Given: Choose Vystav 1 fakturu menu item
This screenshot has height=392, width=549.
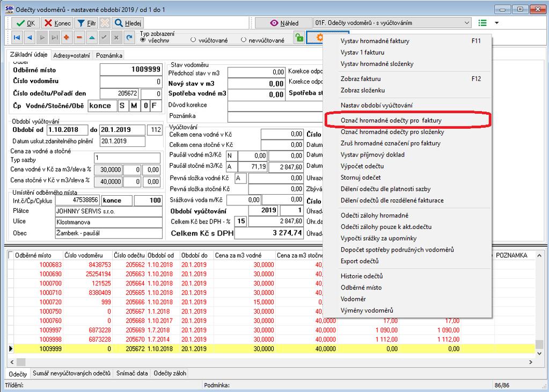Looking at the screenshot, I should (x=407, y=53).
